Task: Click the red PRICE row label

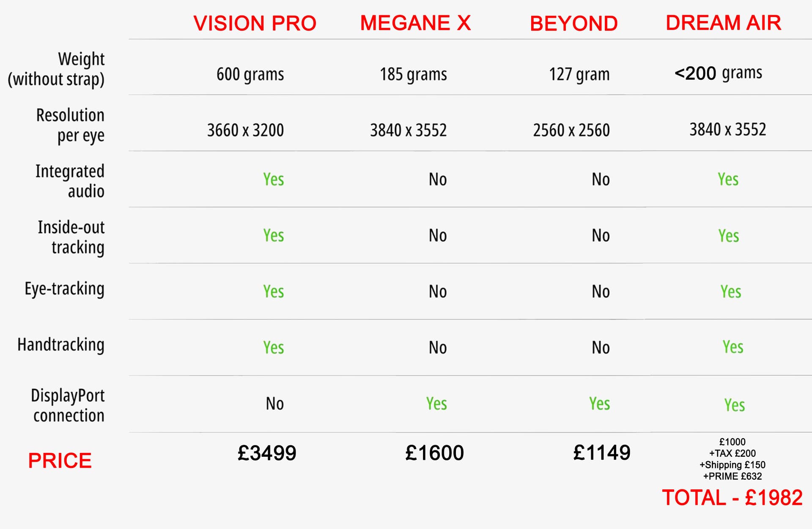Action: [60, 461]
